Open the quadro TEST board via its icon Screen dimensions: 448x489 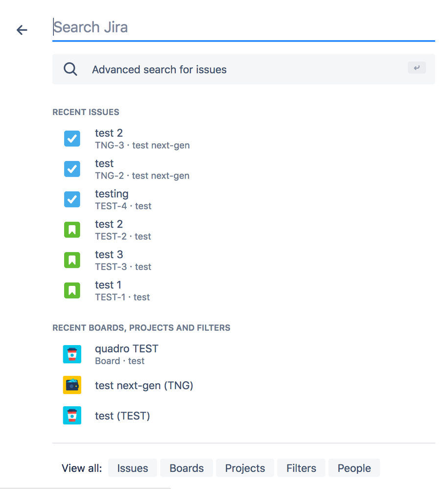[72, 354]
